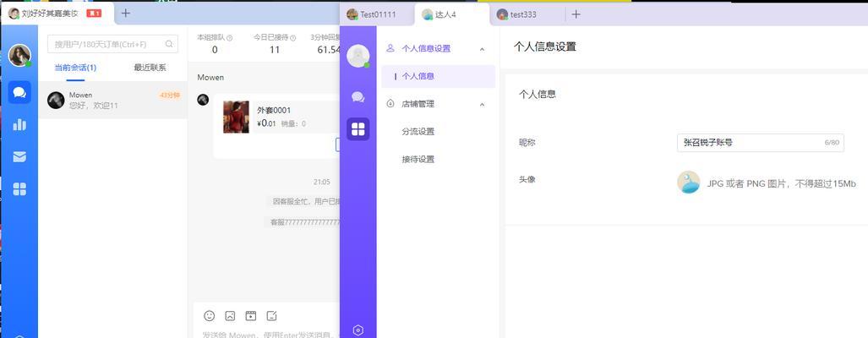The image size is (868, 338).
Task: Click the 外赛0001 product title
Action: 274,110
